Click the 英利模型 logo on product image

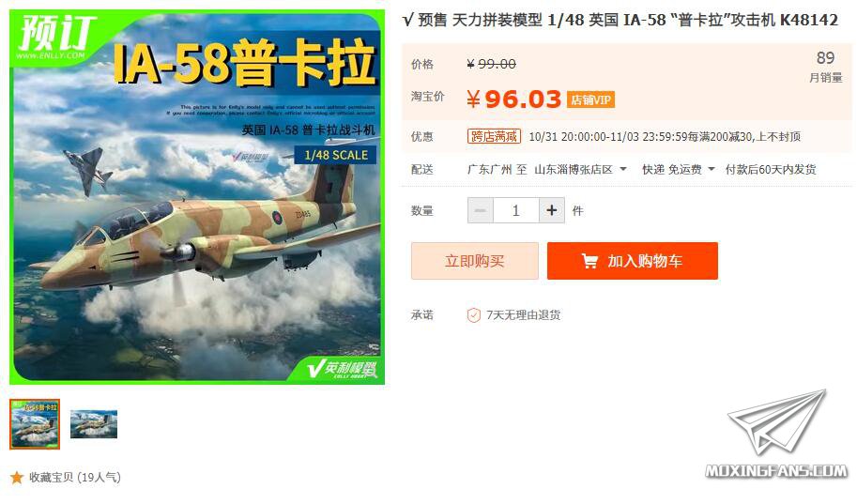click(343, 369)
